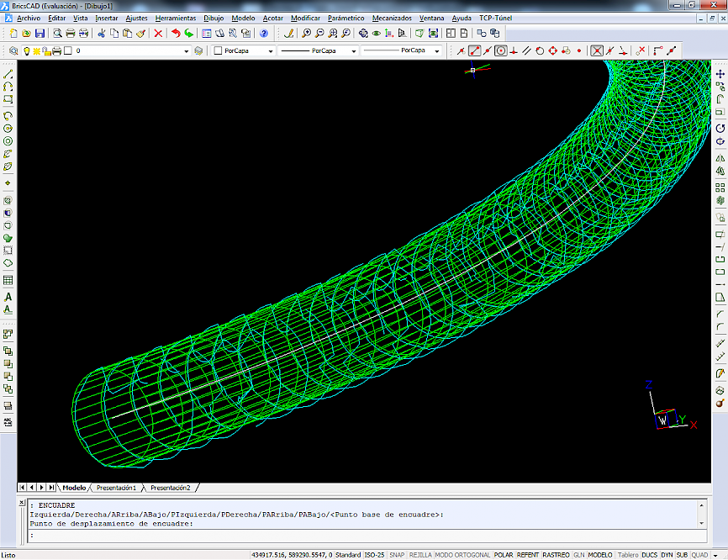Click the Print icon in main toolbar
This screenshot has width=728, height=560.
pyautogui.click(x=71, y=34)
